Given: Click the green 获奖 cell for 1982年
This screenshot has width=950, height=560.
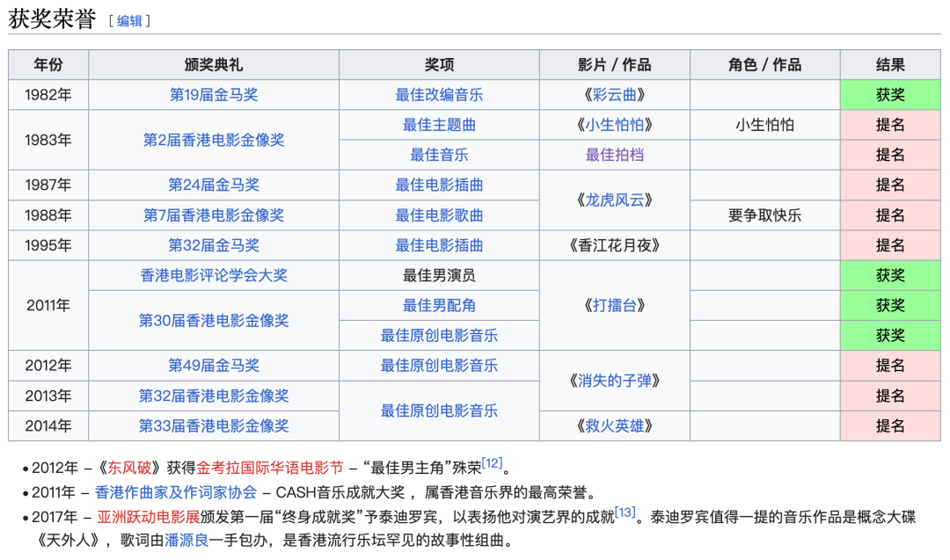Looking at the screenshot, I should 890,95.
